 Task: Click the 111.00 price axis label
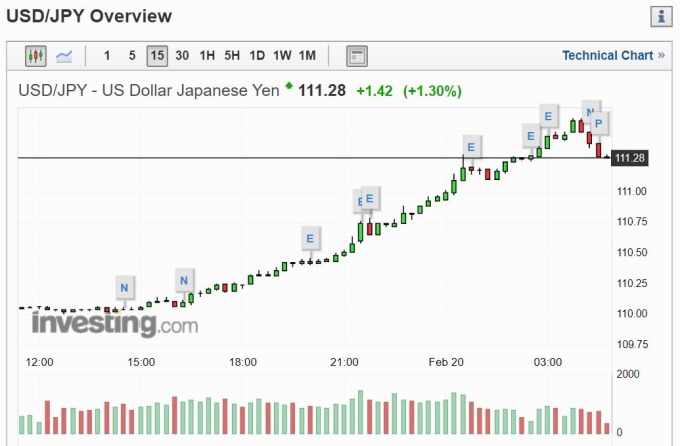click(632, 191)
